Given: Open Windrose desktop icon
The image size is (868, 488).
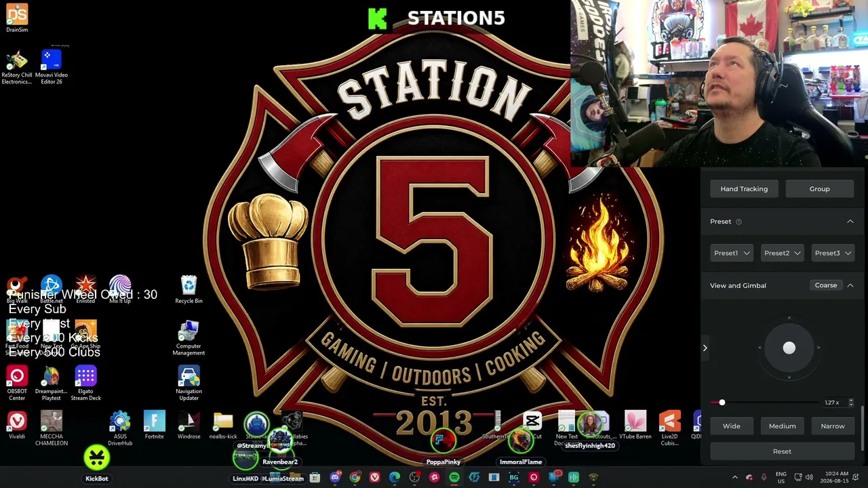Looking at the screenshot, I should click(x=189, y=426).
